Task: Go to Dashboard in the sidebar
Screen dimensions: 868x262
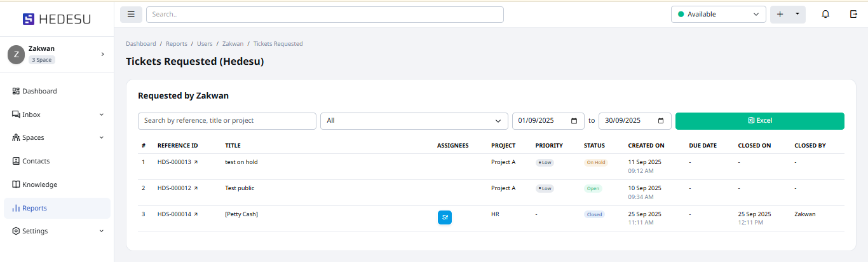Action: click(x=39, y=91)
